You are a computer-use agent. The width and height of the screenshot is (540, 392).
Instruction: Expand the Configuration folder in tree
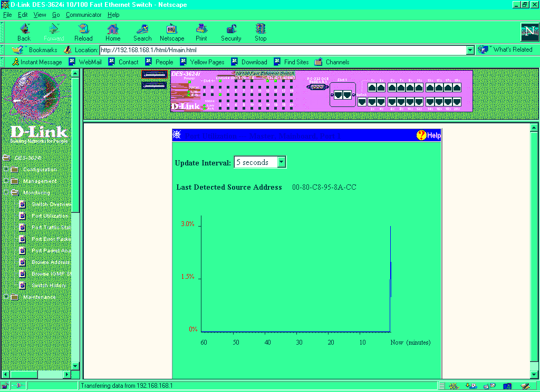(x=6, y=170)
